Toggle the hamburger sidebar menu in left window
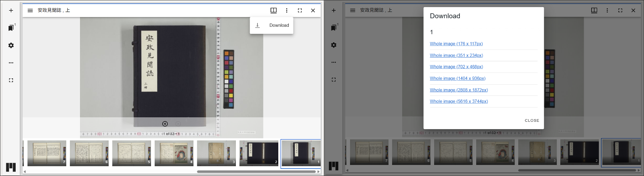The height and width of the screenshot is (176, 644). pyautogui.click(x=30, y=10)
